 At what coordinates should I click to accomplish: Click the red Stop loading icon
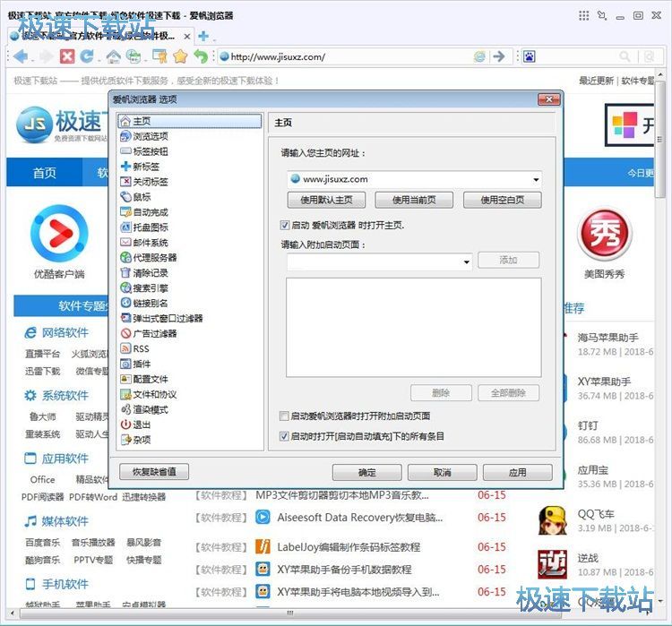tap(67, 56)
